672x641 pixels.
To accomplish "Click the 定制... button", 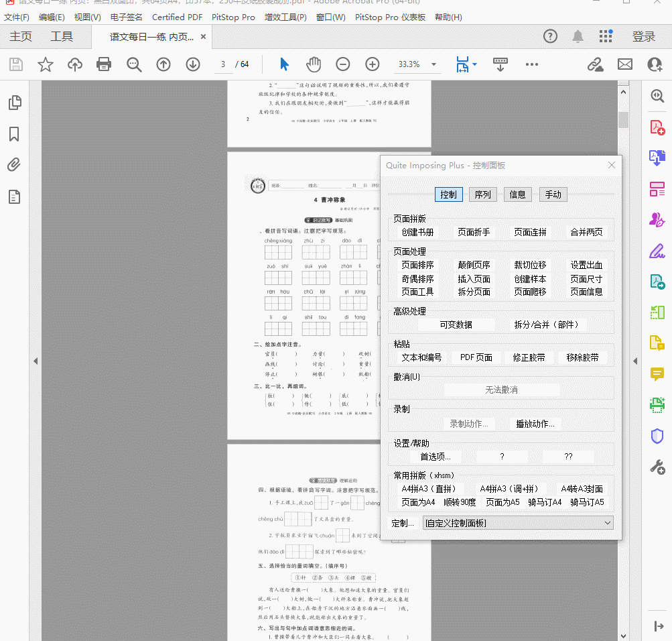I will click(x=403, y=523).
